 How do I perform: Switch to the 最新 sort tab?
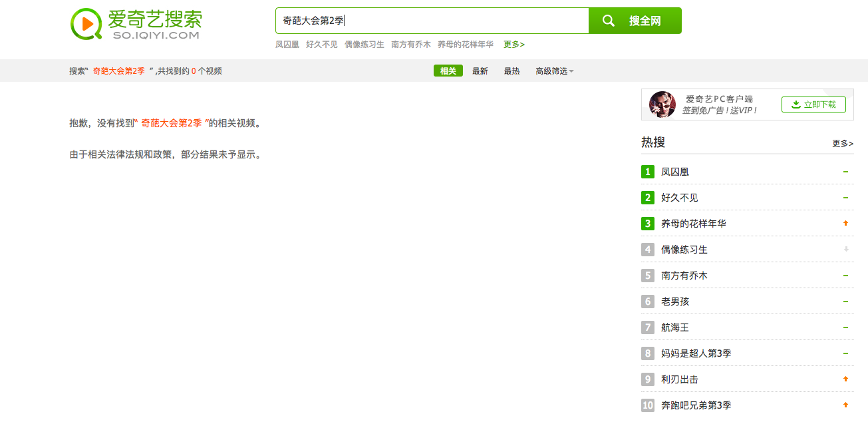pos(480,71)
